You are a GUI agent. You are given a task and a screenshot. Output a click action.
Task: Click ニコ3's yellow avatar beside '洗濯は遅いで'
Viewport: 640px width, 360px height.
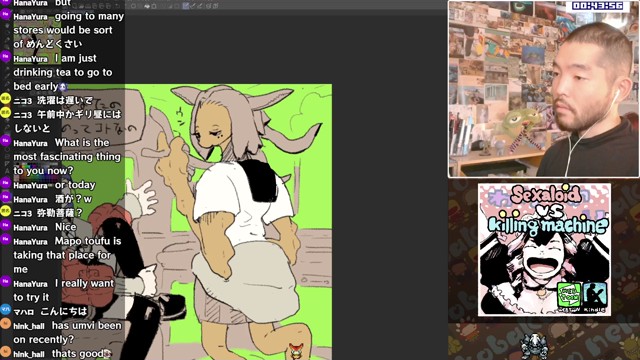[x=5, y=98]
